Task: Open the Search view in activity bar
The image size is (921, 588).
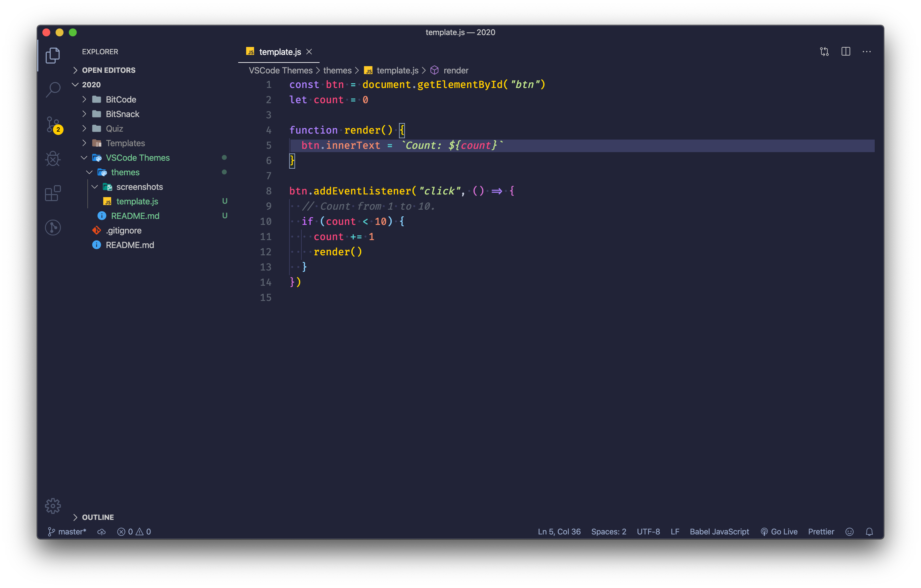Action: (x=53, y=90)
